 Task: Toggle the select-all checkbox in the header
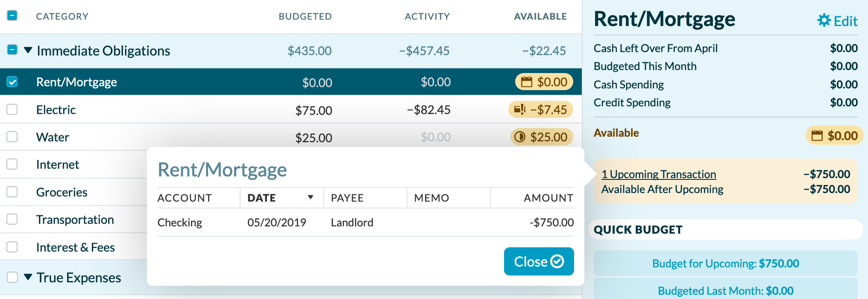tap(12, 15)
